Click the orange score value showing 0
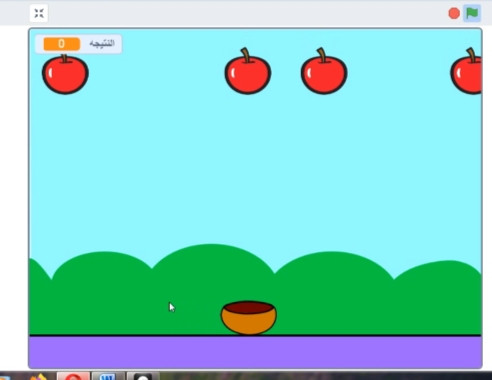 click(x=62, y=44)
